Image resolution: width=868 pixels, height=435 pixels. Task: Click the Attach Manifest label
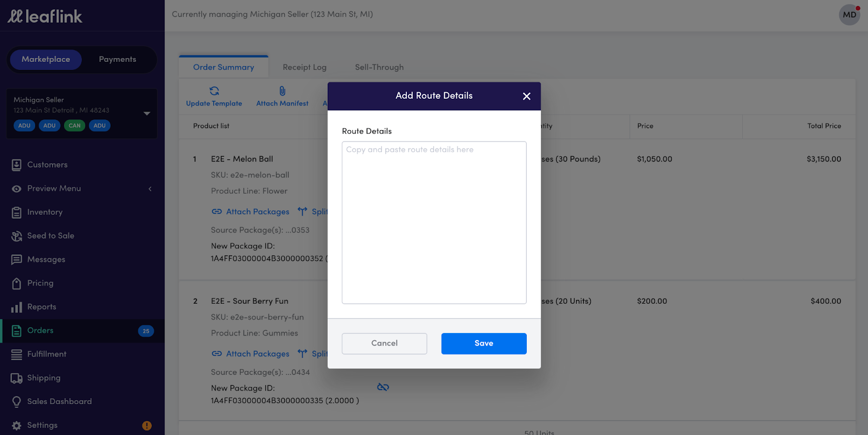282,104
